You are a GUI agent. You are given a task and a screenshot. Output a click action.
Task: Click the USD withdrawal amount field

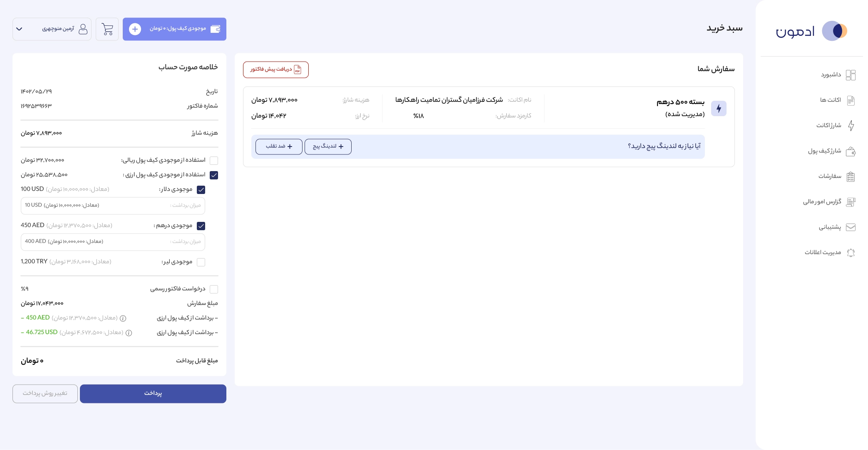click(113, 206)
